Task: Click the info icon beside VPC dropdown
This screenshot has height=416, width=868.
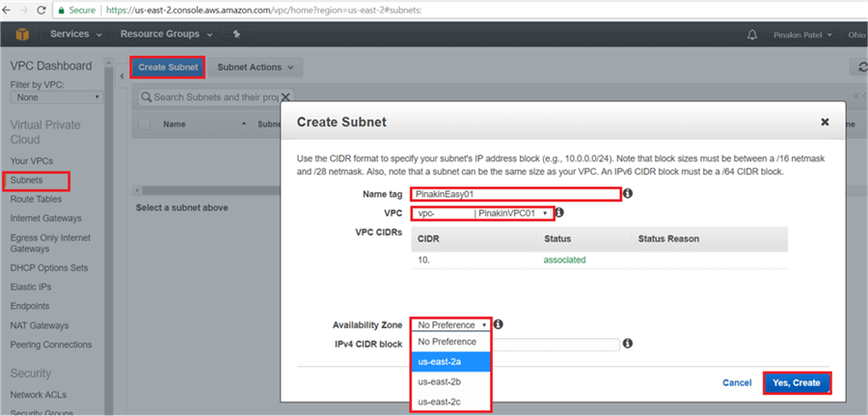Action: [x=559, y=212]
